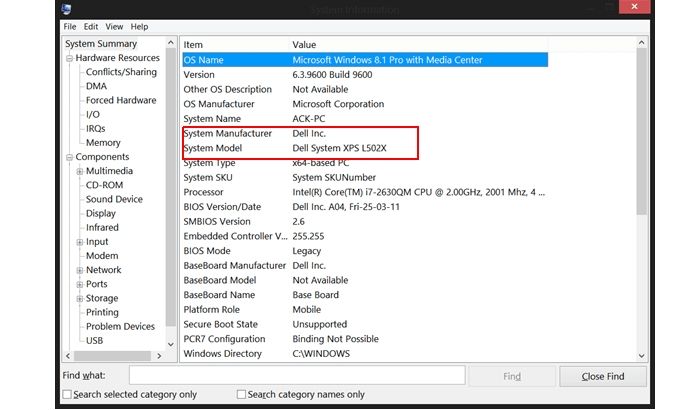Click the Find button

pyautogui.click(x=511, y=376)
